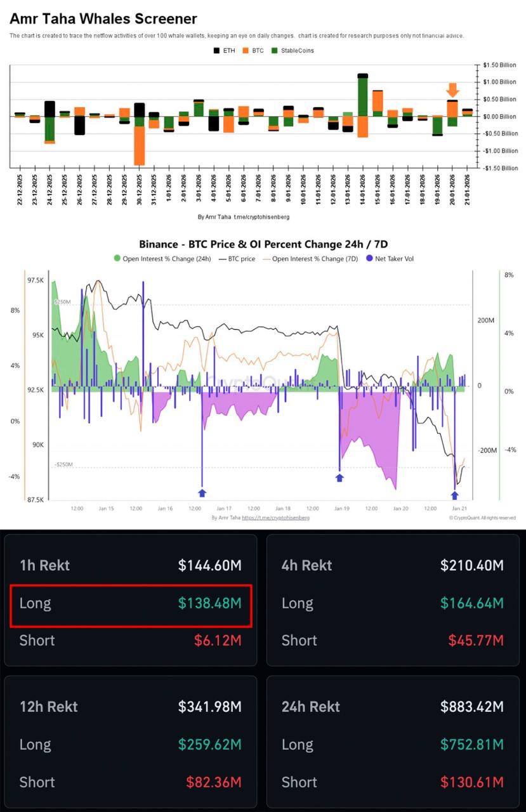526x812 pixels.
Task: Click the orange BTC bar on 15-01-2026
Action: tap(378, 101)
